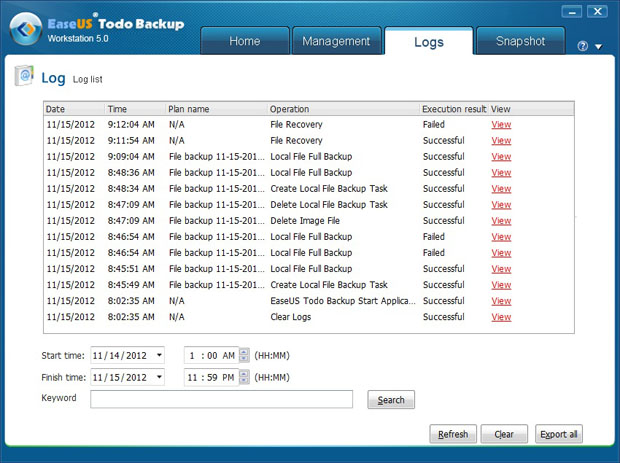Open the Finish time date dropdown
This screenshot has height=463, width=620.
tap(159, 377)
